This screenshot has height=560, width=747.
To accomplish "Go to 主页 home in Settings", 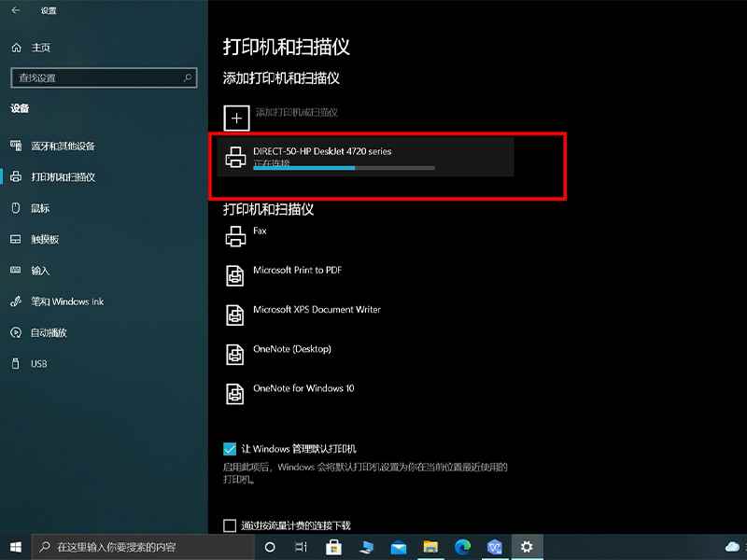I will (40, 48).
